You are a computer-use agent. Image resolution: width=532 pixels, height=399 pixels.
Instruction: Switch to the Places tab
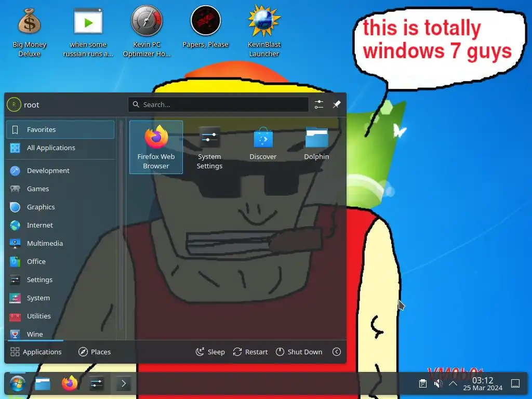(95, 352)
